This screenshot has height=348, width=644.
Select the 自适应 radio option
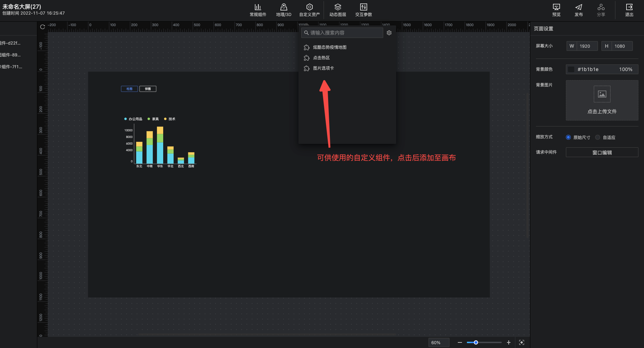point(598,137)
